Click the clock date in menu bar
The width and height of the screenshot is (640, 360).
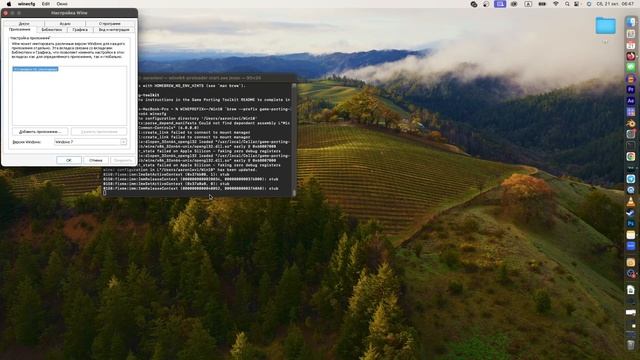pyautogui.click(x=615, y=4)
